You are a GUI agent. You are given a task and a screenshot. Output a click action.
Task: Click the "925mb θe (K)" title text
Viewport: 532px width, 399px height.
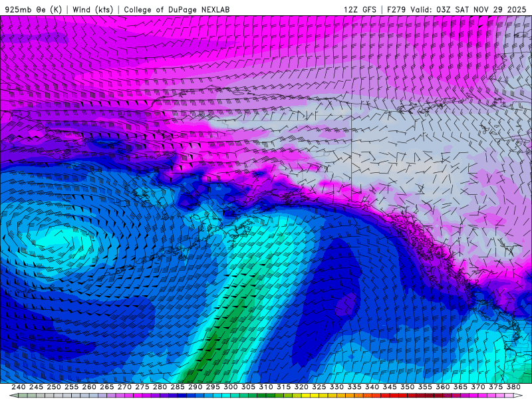(33, 9)
